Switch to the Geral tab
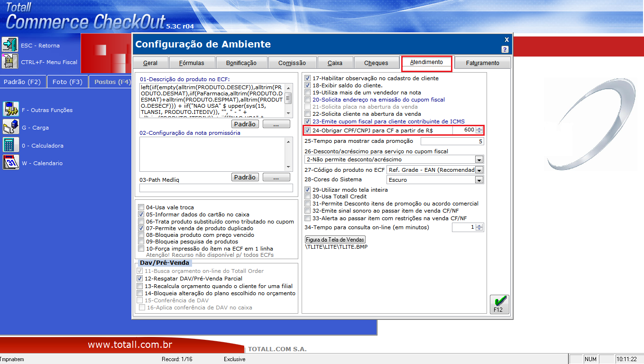This screenshot has height=364, width=644. click(150, 63)
